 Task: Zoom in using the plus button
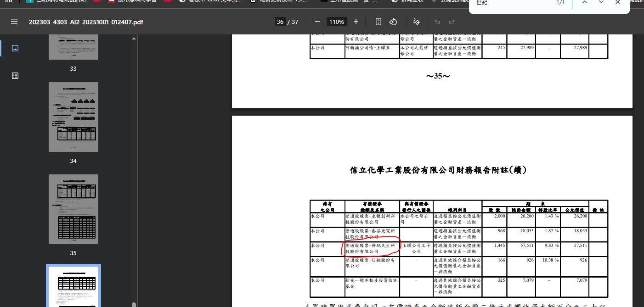(x=355, y=22)
